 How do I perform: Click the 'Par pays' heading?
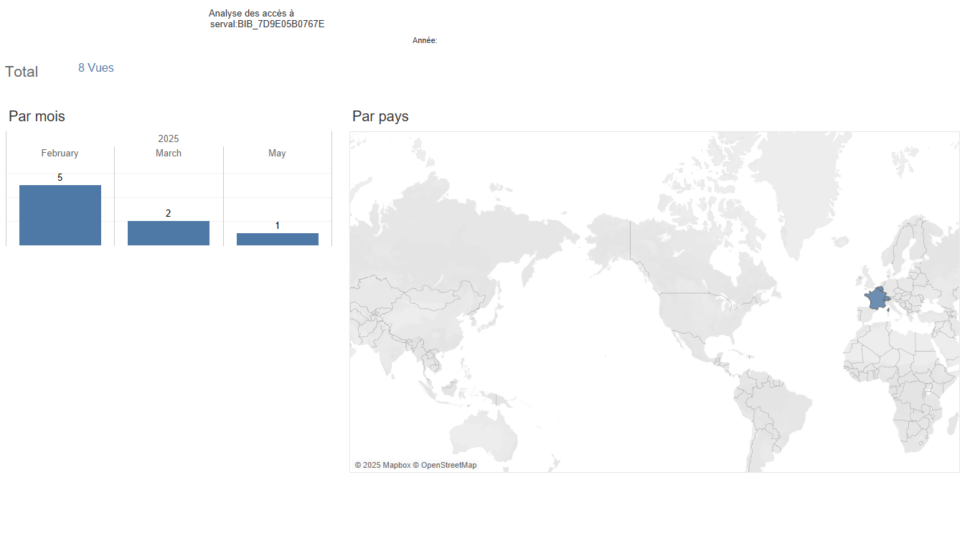380,116
